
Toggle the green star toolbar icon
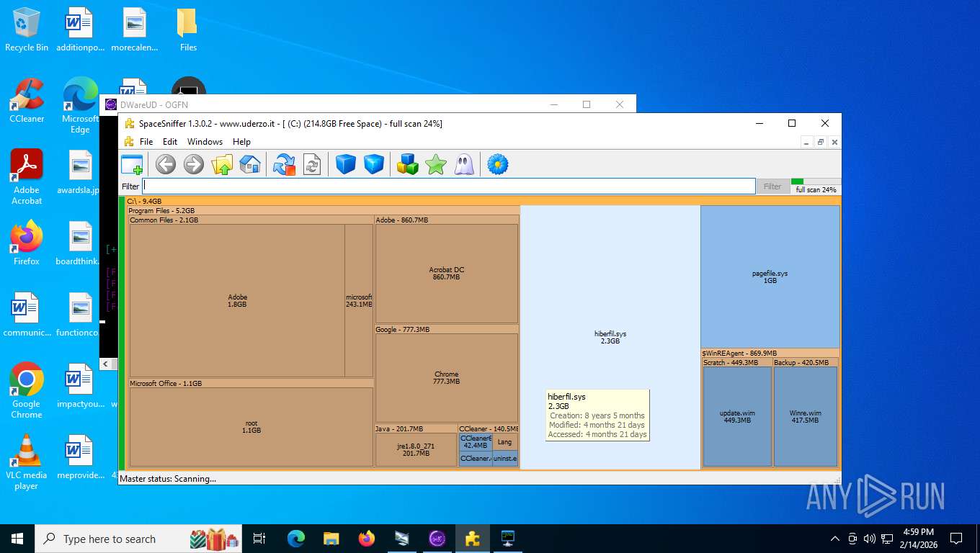click(x=436, y=165)
